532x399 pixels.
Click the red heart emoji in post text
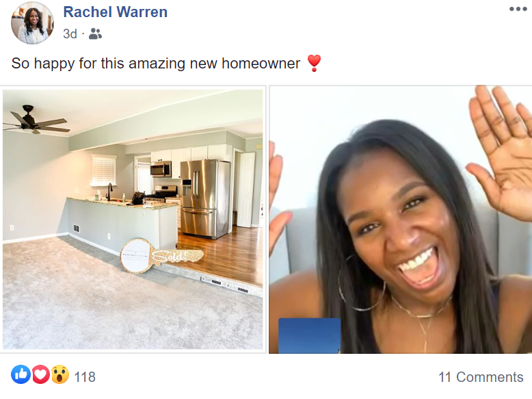pos(314,63)
